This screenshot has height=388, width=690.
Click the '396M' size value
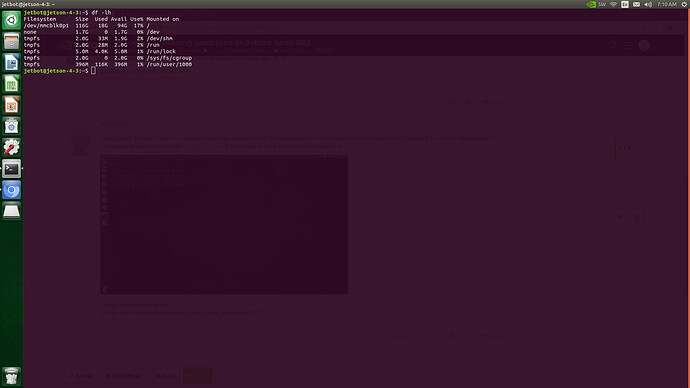coord(82,64)
